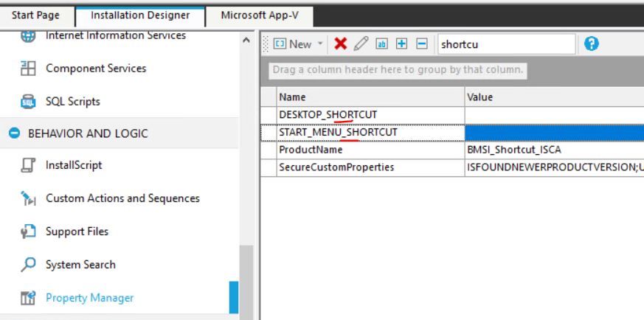
Task: Sort by the Name column header
Action: click(x=370, y=97)
